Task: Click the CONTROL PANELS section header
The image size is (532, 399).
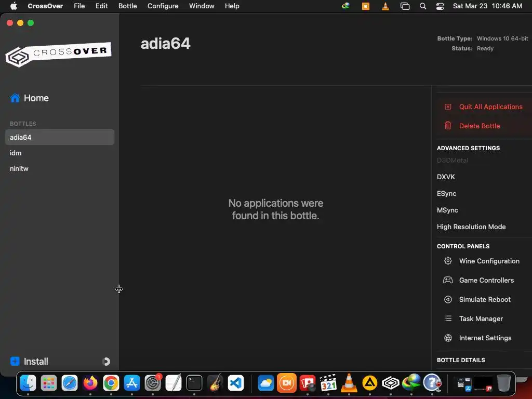Action: (x=463, y=246)
